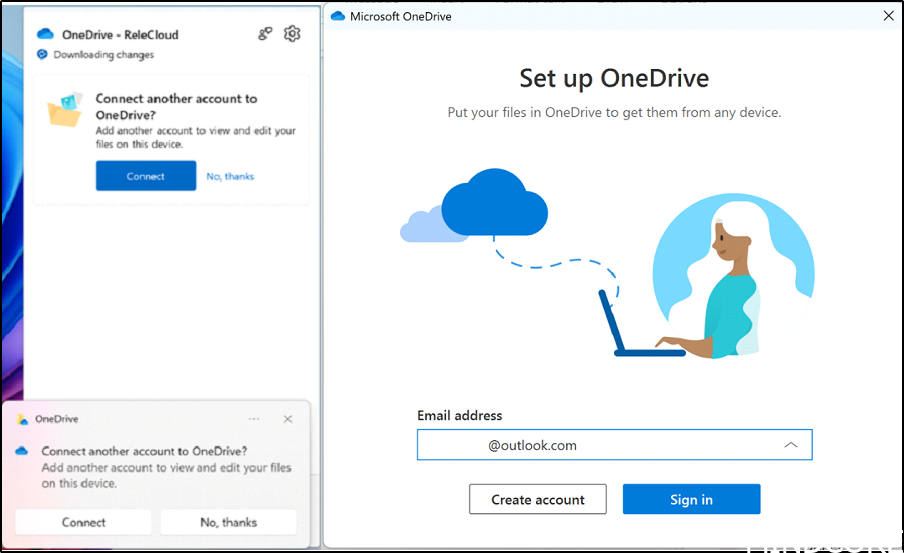This screenshot has height=553, width=904.
Task: Dismiss the OneDrive notification toast
Action: pyautogui.click(x=288, y=419)
